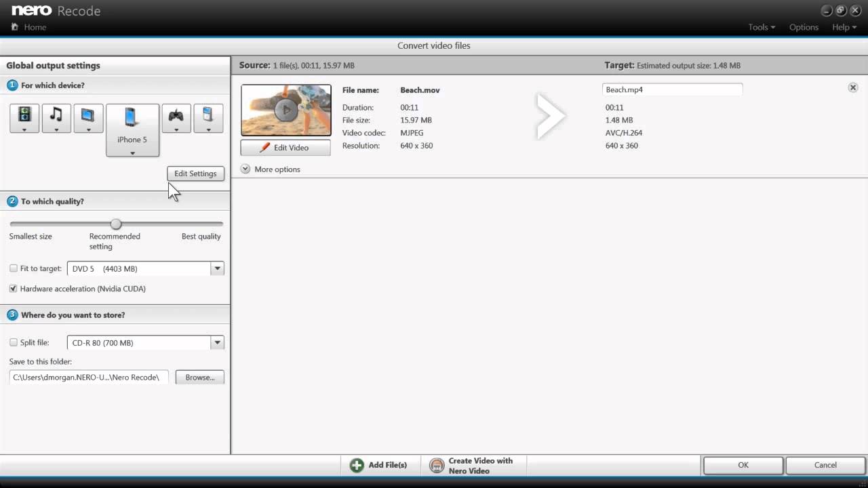
Task: Remove Beach.mov using the X icon
Action: 853,87
